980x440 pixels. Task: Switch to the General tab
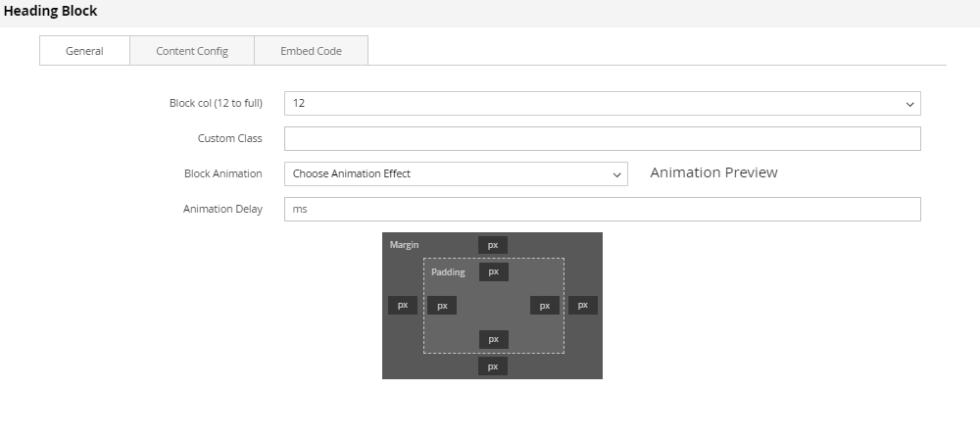84,51
